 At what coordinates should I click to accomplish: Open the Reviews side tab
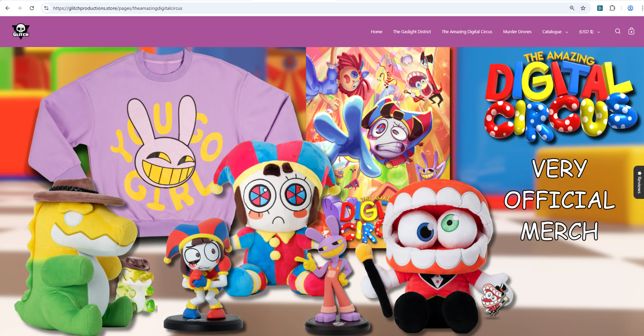tap(639, 182)
